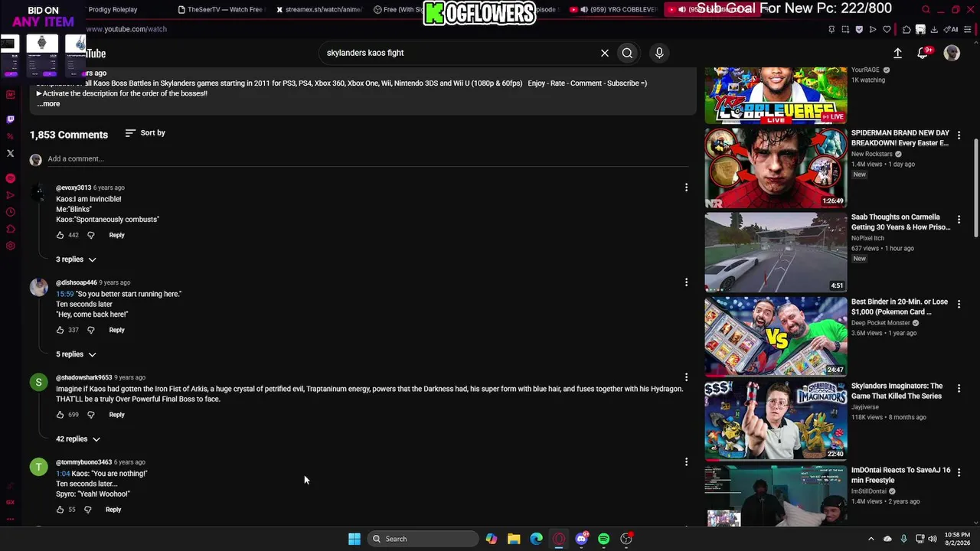Open the taskbar clock showing 10:58 PM
This screenshot has width=980, height=551.
point(956,539)
